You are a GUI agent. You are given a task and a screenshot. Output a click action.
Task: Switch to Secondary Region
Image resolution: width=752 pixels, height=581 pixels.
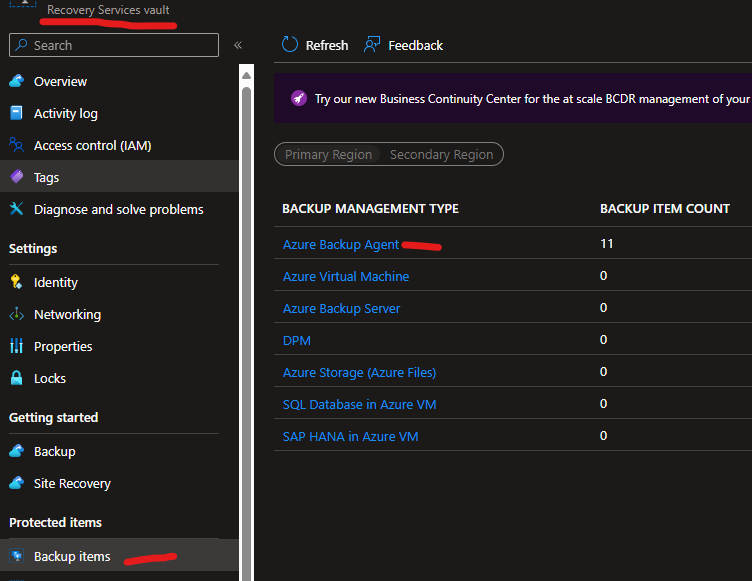[x=441, y=154]
